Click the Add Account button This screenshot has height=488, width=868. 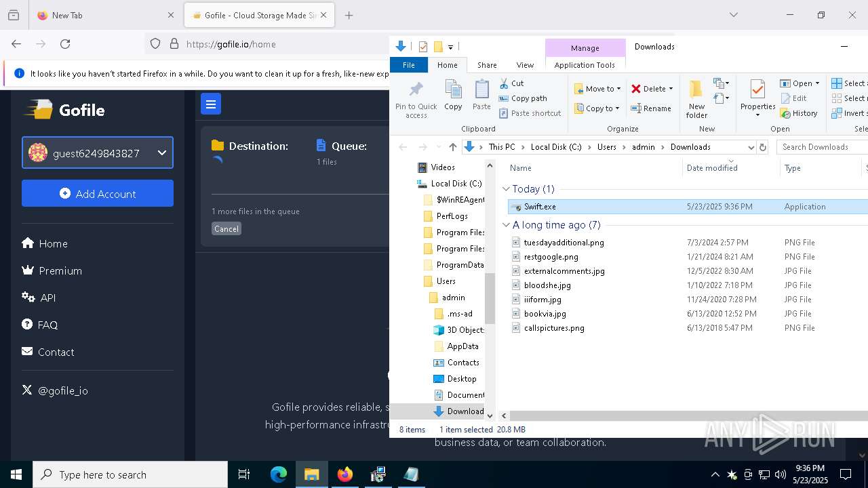pyautogui.click(x=98, y=193)
